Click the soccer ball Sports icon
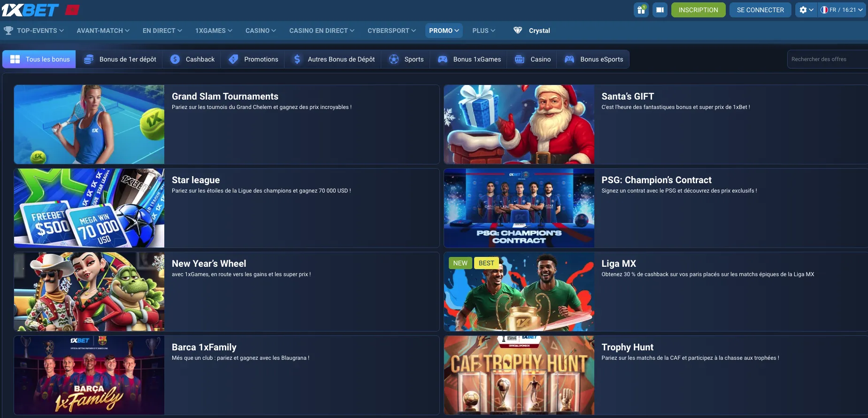This screenshot has width=868, height=418. (x=394, y=59)
